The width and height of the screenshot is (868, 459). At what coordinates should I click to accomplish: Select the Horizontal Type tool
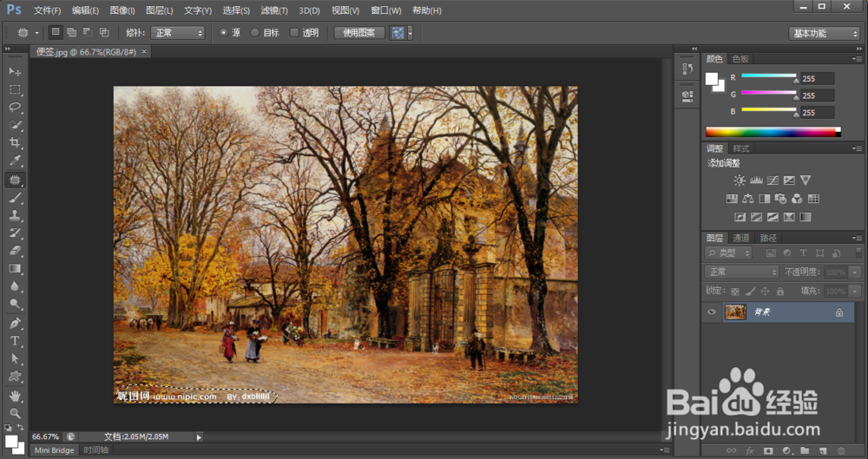pos(15,340)
